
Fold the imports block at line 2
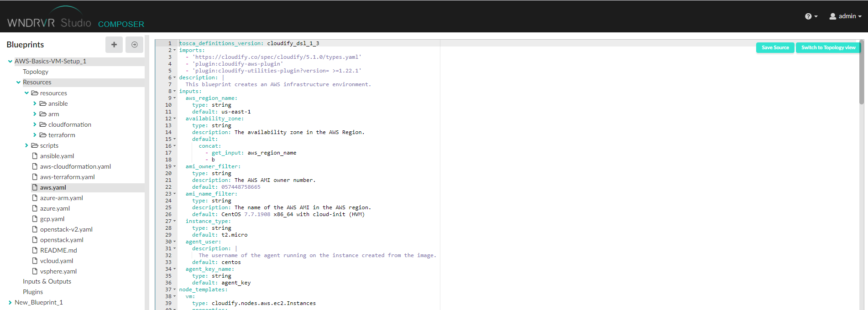[175, 50]
